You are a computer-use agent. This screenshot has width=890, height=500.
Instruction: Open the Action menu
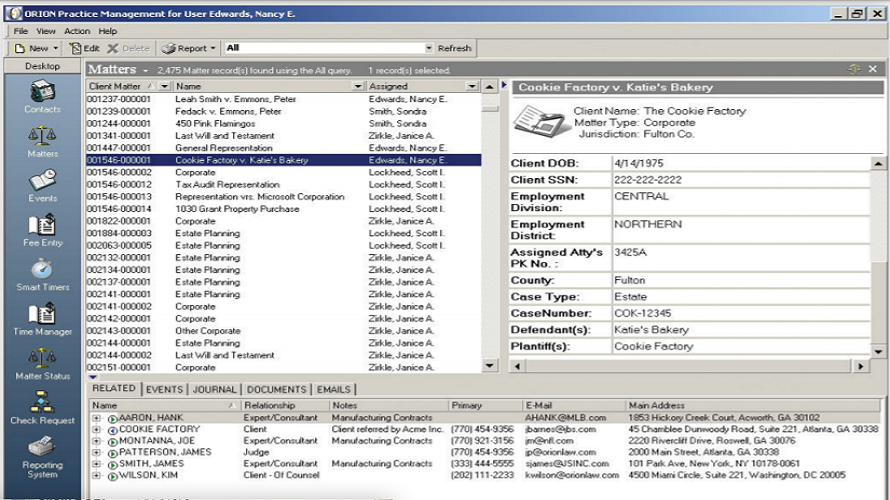(77, 31)
